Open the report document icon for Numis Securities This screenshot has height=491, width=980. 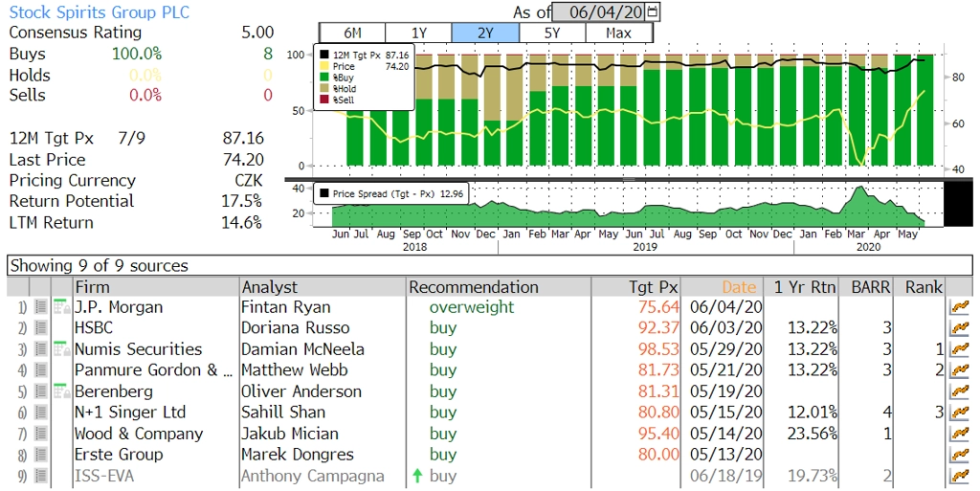point(41,349)
